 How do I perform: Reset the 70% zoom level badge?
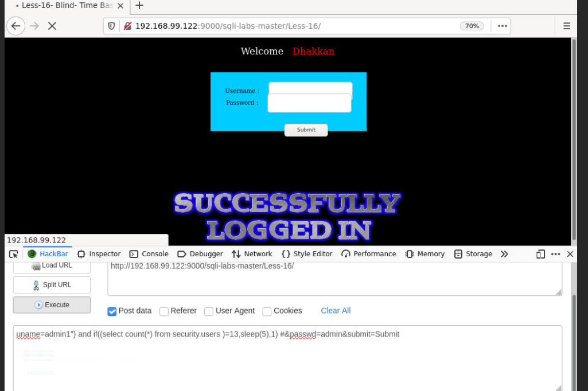click(x=472, y=26)
